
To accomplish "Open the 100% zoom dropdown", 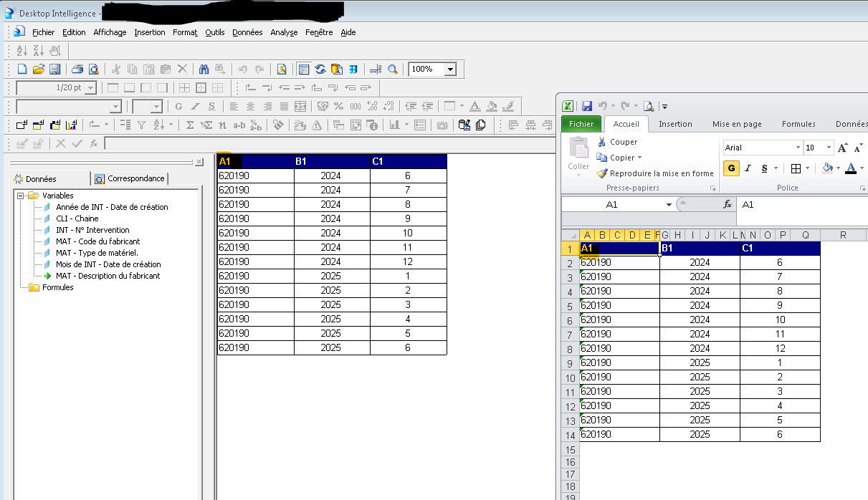I will pyautogui.click(x=450, y=69).
